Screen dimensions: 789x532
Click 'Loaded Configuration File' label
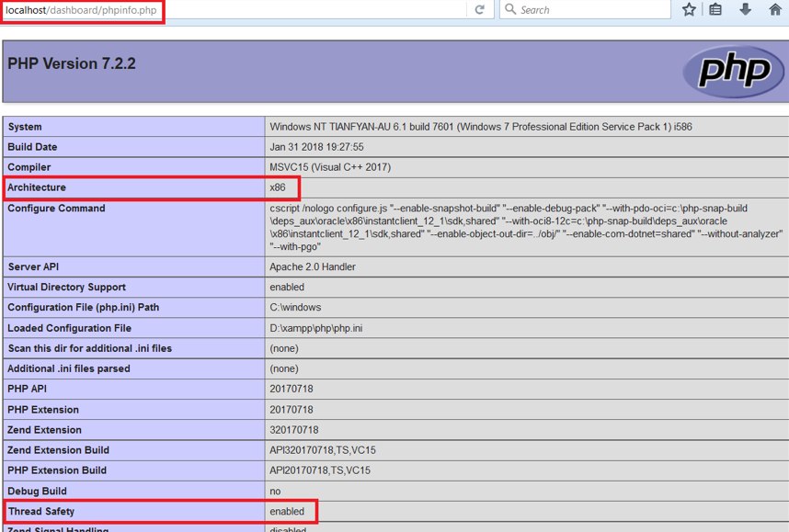coord(70,328)
